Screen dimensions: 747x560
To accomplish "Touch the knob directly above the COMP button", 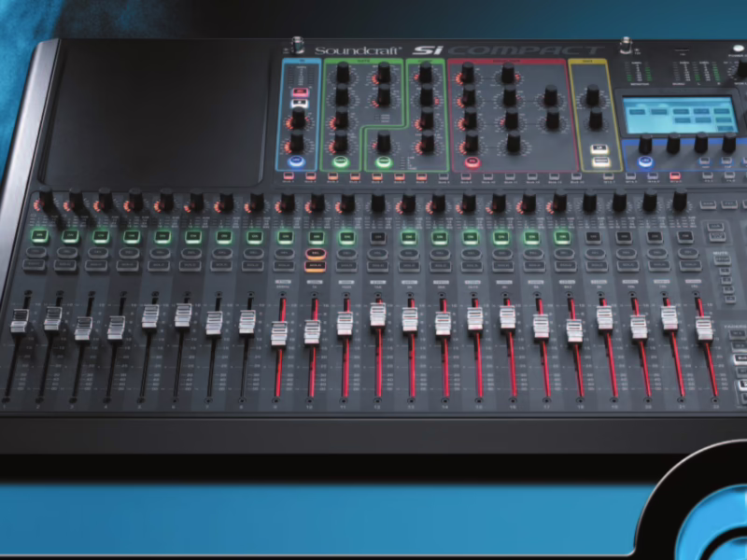I will [x=384, y=142].
